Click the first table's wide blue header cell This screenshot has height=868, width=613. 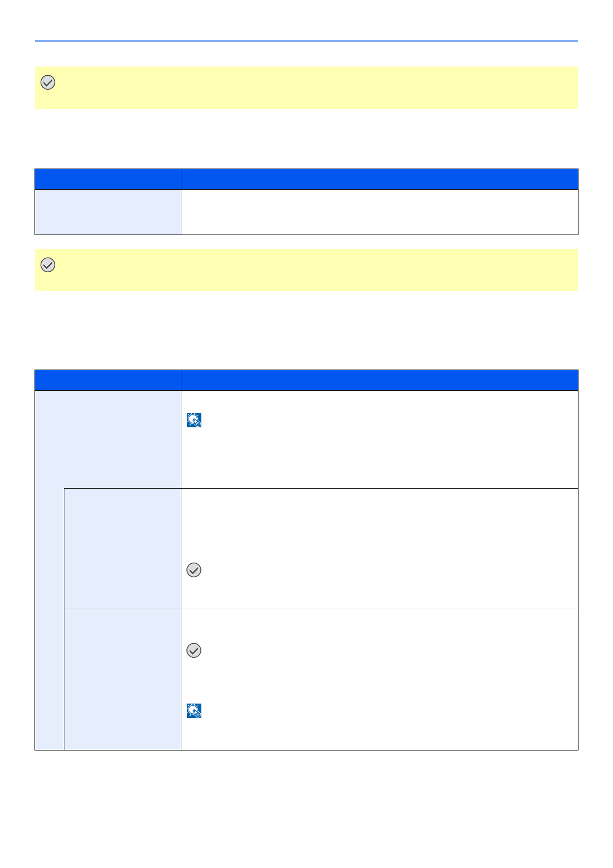coord(379,179)
